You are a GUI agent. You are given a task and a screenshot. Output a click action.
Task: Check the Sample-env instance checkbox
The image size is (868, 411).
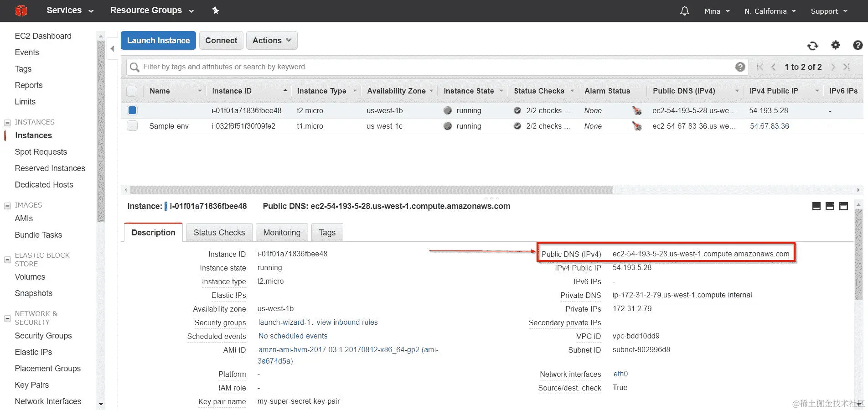click(132, 126)
